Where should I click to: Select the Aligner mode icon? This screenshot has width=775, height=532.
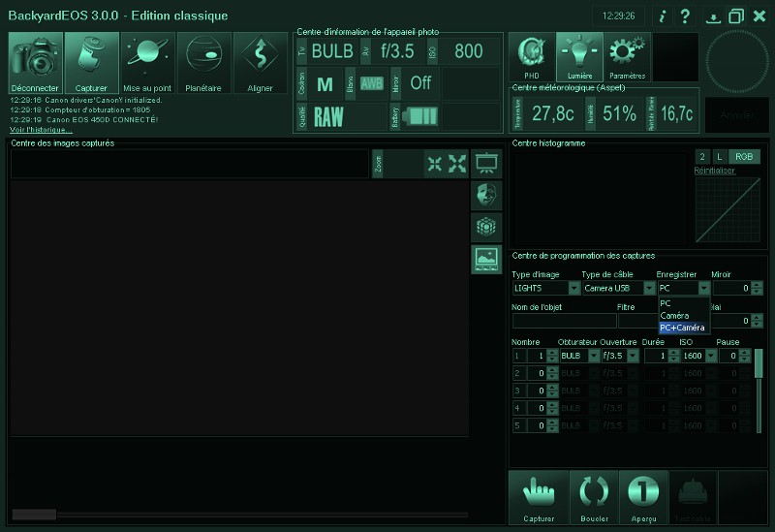pyautogui.click(x=260, y=63)
